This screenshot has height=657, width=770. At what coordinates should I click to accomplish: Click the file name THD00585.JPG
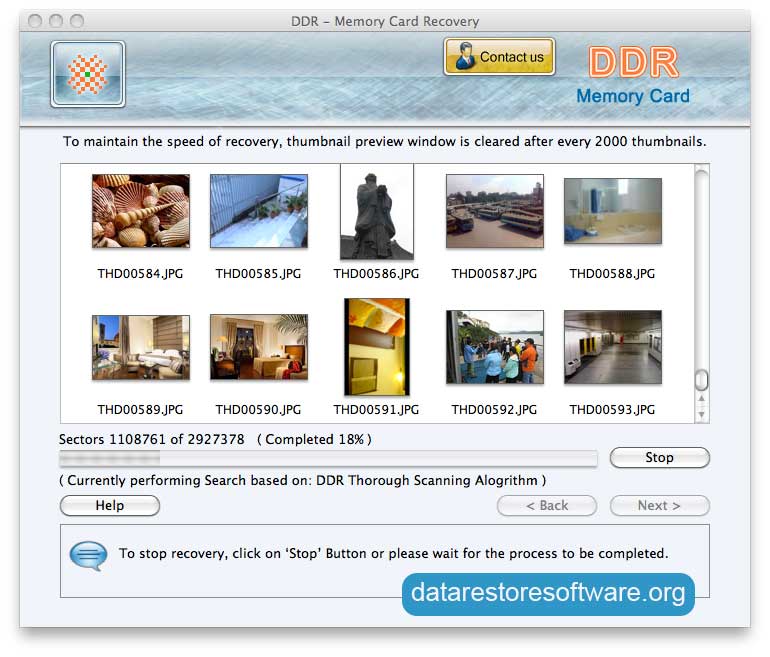pos(258,274)
